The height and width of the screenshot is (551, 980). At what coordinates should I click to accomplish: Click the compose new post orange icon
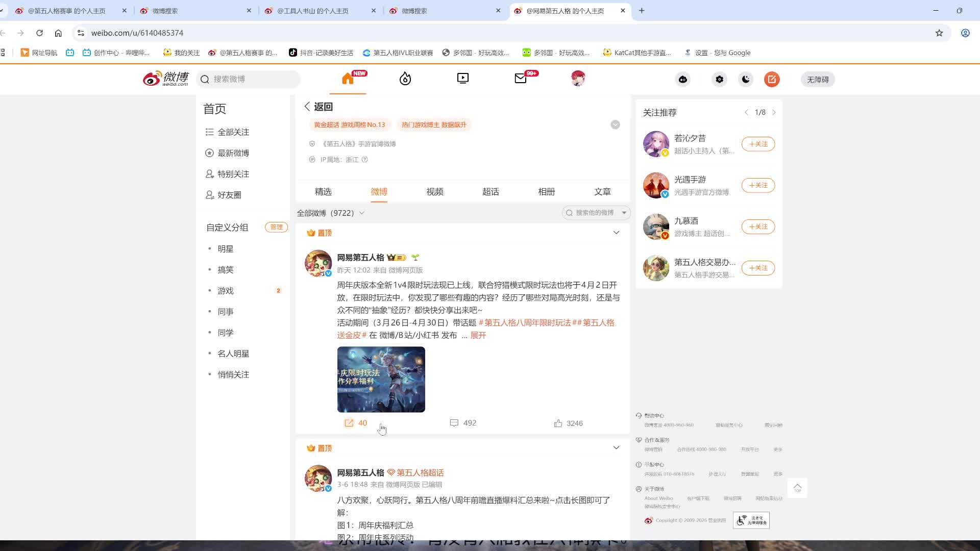pos(772,79)
